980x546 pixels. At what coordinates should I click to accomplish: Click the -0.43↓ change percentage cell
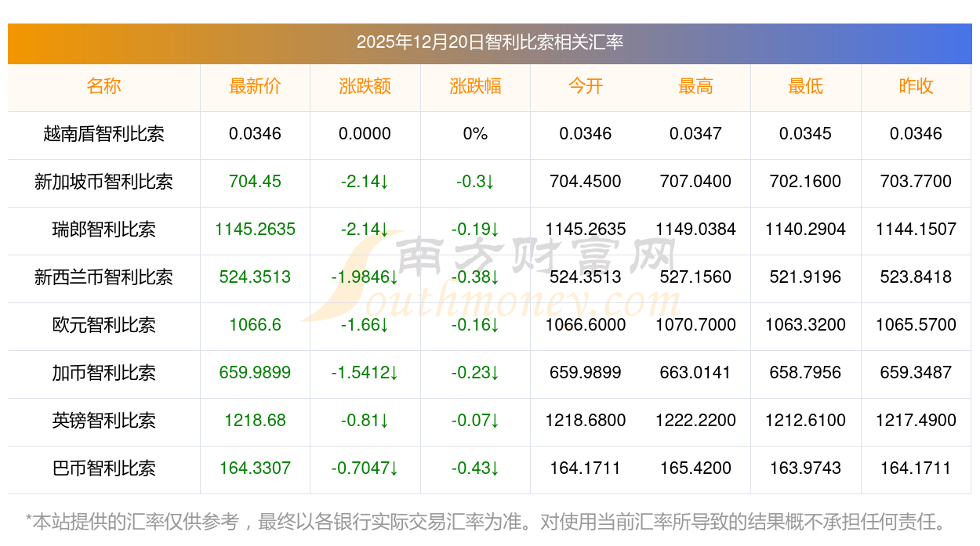[x=475, y=468]
